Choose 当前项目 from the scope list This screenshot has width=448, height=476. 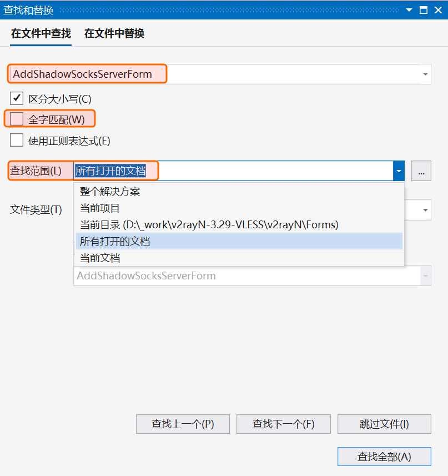[100, 208]
